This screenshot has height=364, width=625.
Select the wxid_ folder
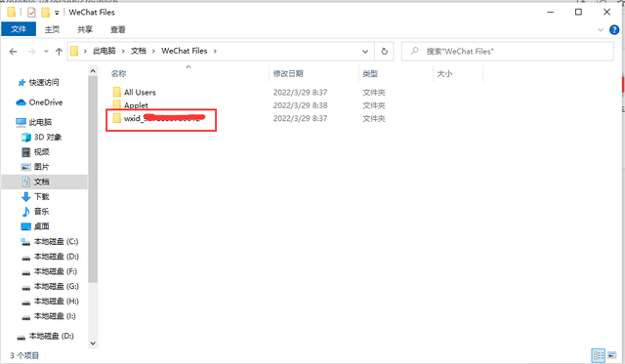[x=163, y=118]
